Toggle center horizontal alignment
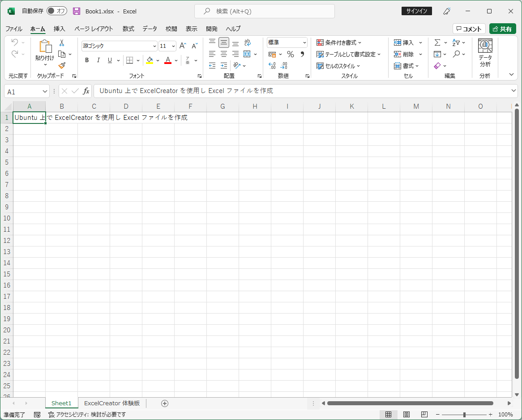Screen dimensions: 522x420 tap(224, 54)
